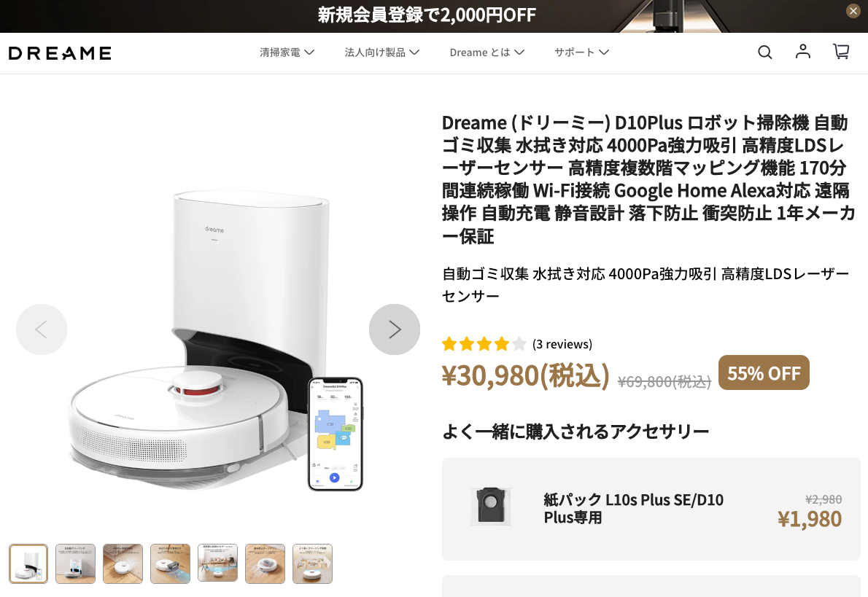Select the first product thumbnail
868x597 pixels.
(x=28, y=563)
